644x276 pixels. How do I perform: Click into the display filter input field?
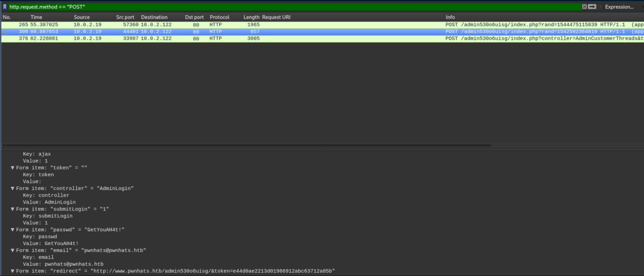[269, 7]
